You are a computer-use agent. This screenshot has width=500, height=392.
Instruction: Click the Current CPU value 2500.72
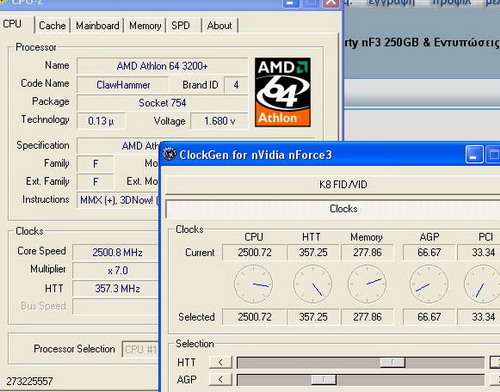[254, 252]
